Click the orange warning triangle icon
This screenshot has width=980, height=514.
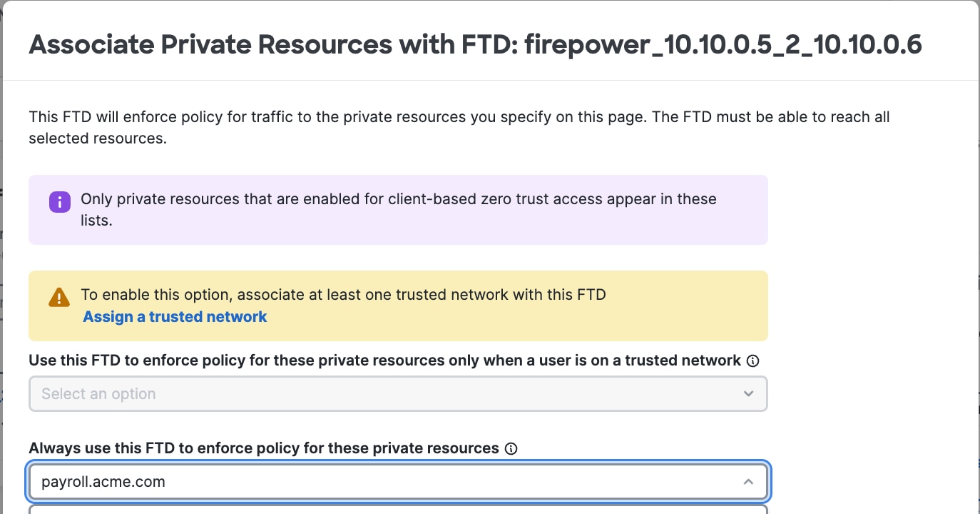59,297
